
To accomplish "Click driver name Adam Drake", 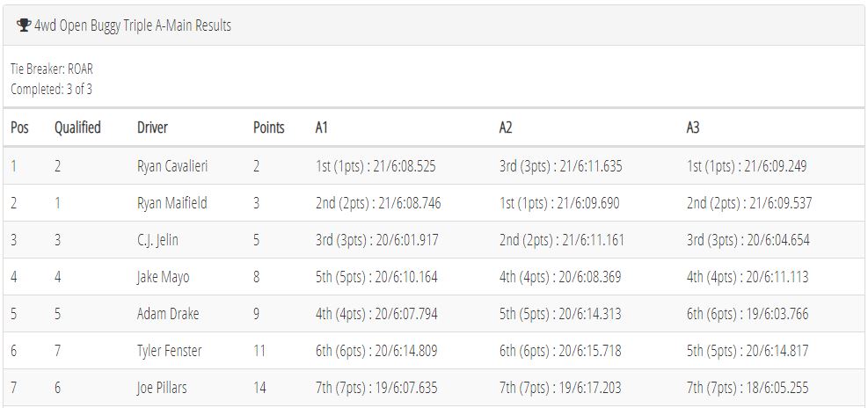I will (168, 314).
